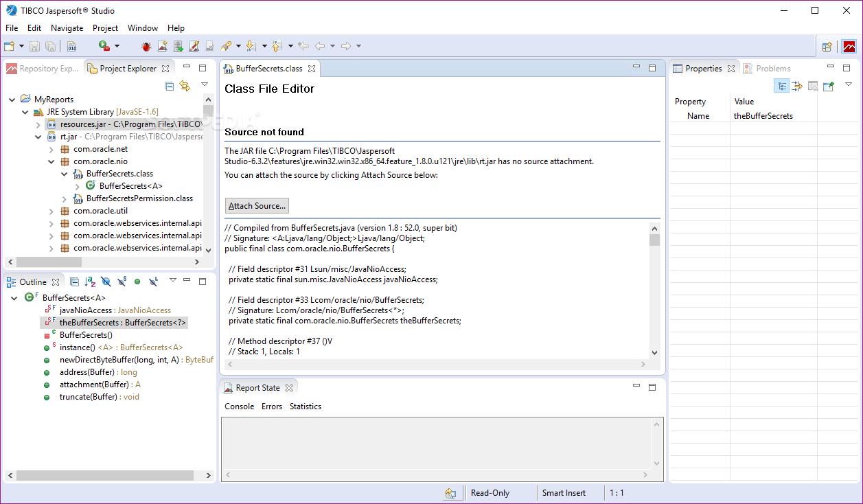Toggle Show Categories in Properties view
The image size is (863, 504).
point(782,86)
